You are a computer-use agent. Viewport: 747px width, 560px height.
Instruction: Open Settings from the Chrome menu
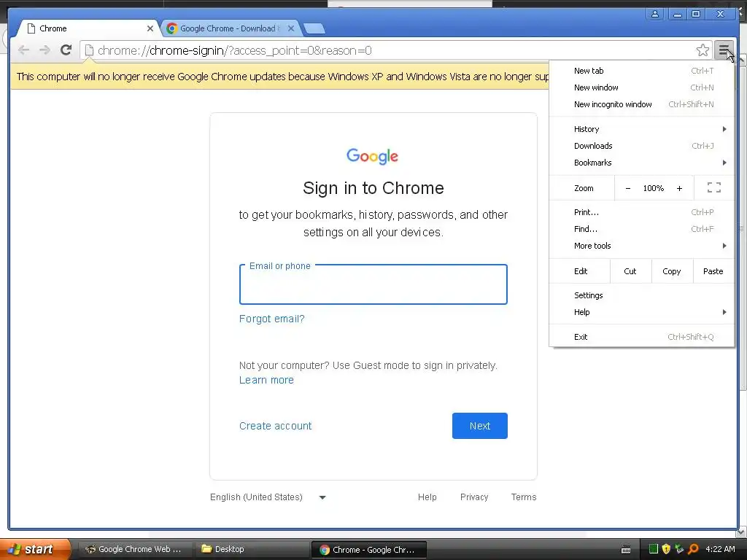pos(641,295)
